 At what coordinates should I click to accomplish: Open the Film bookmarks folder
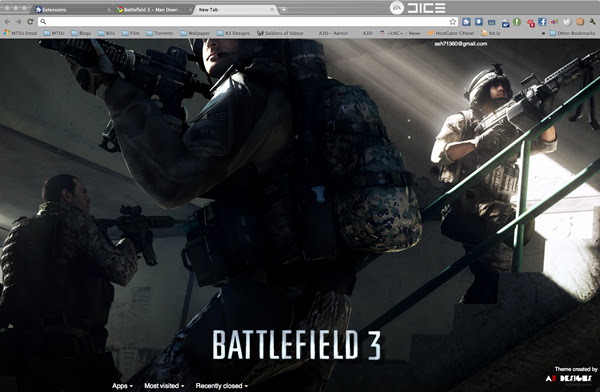131,33
